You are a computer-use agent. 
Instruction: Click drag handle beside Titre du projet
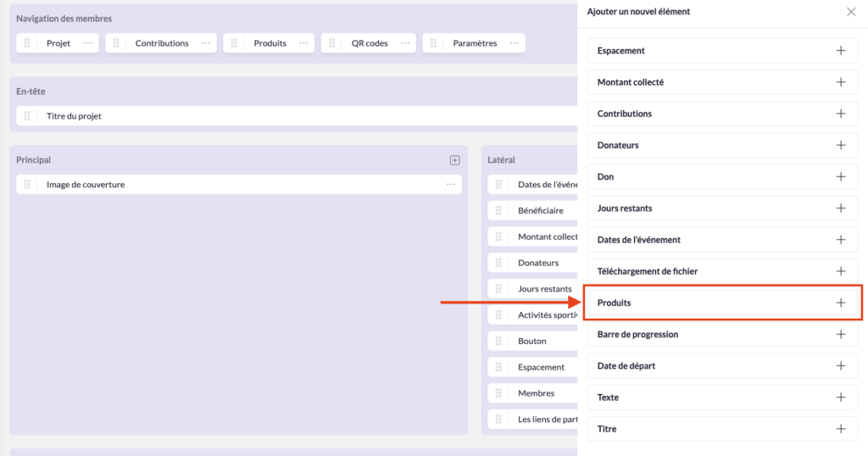point(27,116)
